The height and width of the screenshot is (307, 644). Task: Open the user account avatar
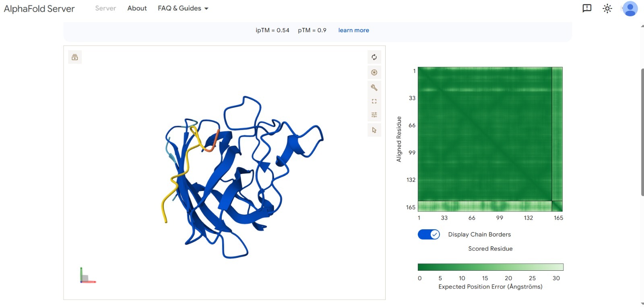(630, 8)
